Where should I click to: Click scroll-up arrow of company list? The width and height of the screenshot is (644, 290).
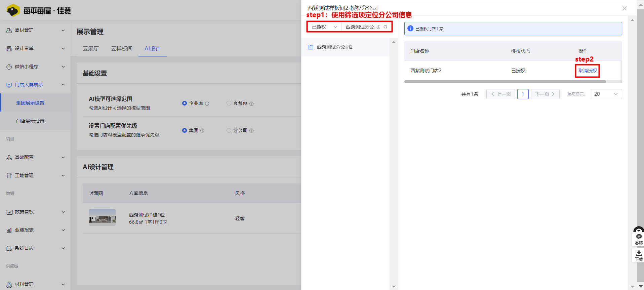tap(394, 42)
